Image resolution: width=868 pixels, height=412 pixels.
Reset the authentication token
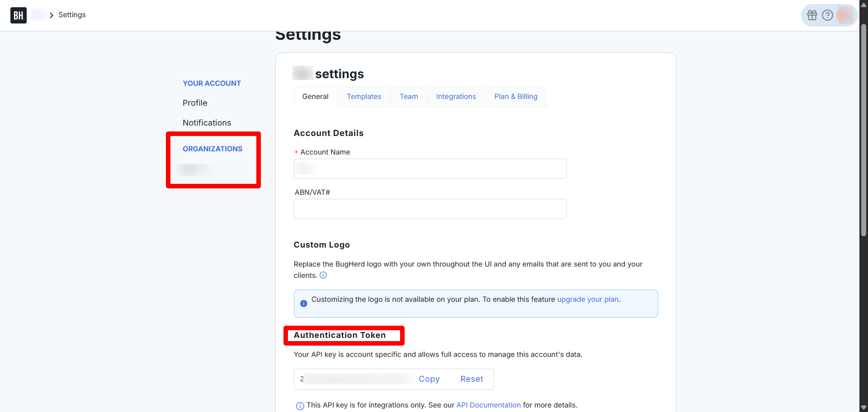coord(472,379)
